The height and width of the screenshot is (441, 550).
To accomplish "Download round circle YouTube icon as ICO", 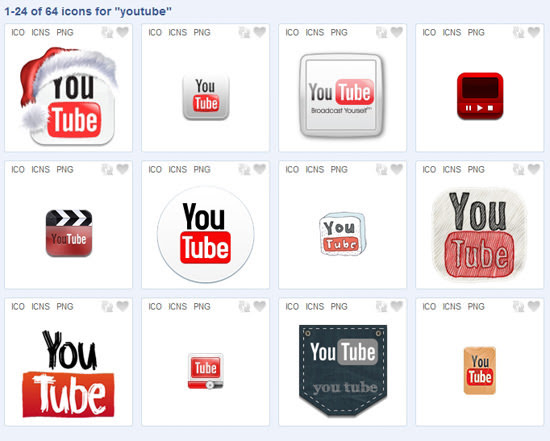I will [x=155, y=169].
